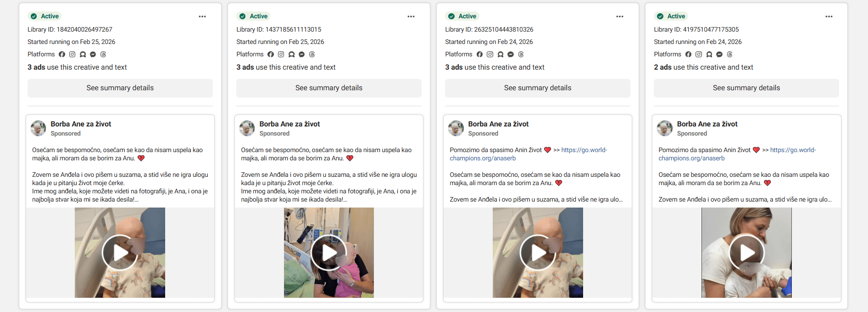Image resolution: width=868 pixels, height=312 pixels.
Task: Open three-dot menu for Library ID 1437185611113015
Action: pyautogui.click(x=411, y=16)
